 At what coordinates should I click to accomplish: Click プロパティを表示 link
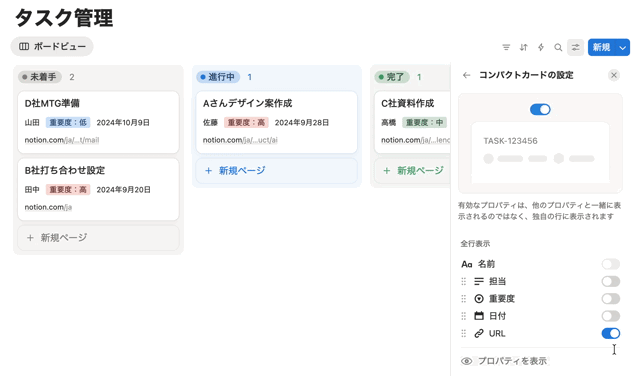tap(512, 361)
